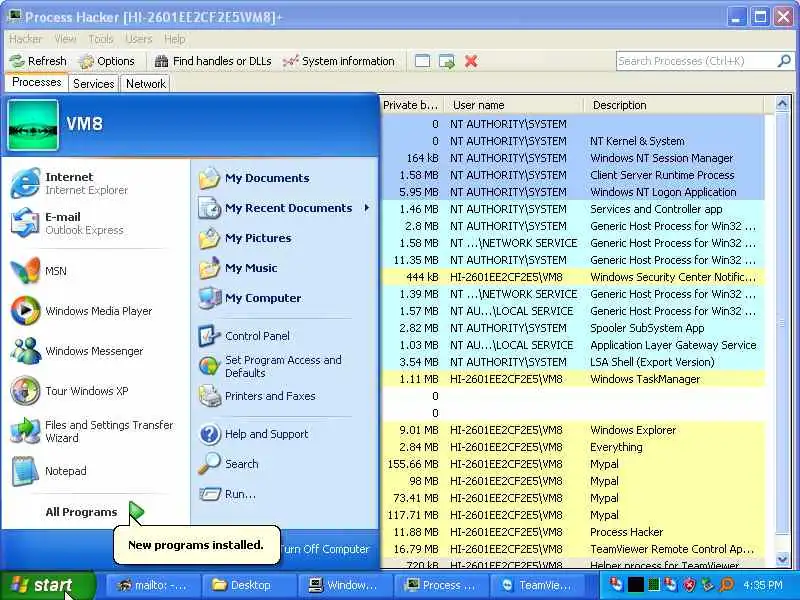Open Internet Explorer from Start menu
This screenshot has width=800, height=600.
click(x=96, y=183)
